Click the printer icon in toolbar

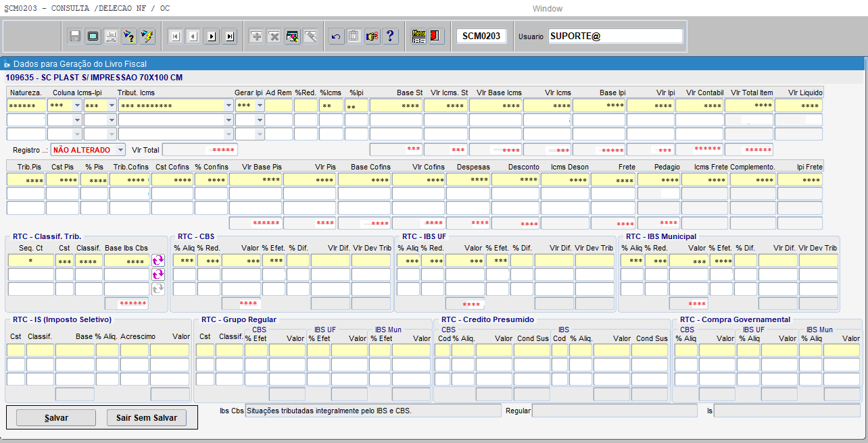coord(111,36)
